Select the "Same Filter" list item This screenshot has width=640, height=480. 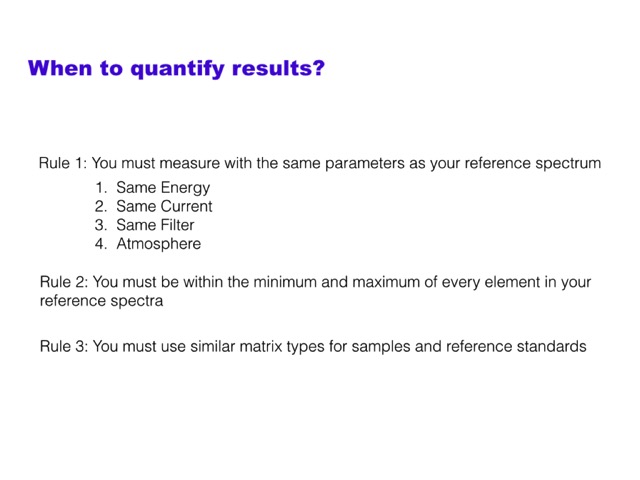coord(155,225)
